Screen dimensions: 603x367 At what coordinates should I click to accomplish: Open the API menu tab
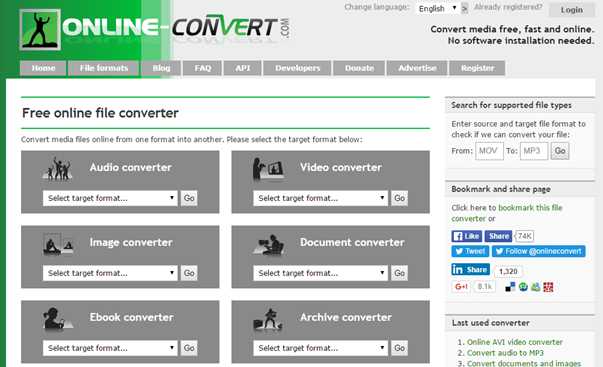243,68
